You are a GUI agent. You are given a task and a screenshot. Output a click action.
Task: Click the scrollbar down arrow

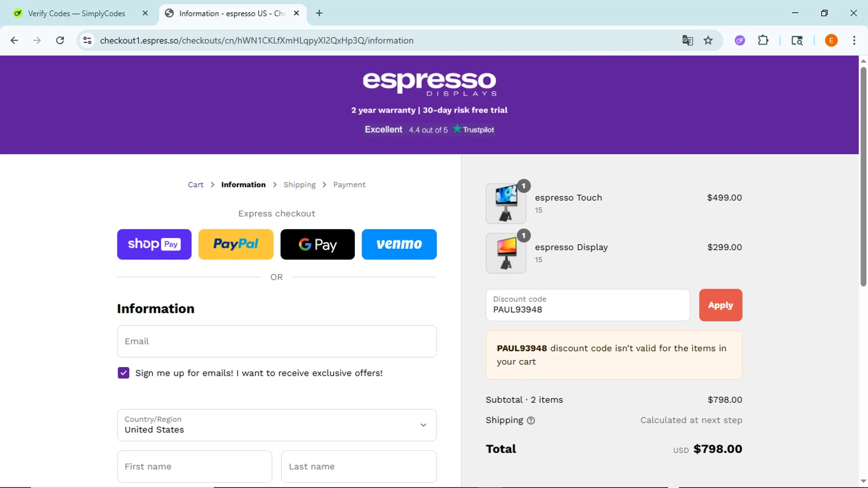(x=863, y=481)
